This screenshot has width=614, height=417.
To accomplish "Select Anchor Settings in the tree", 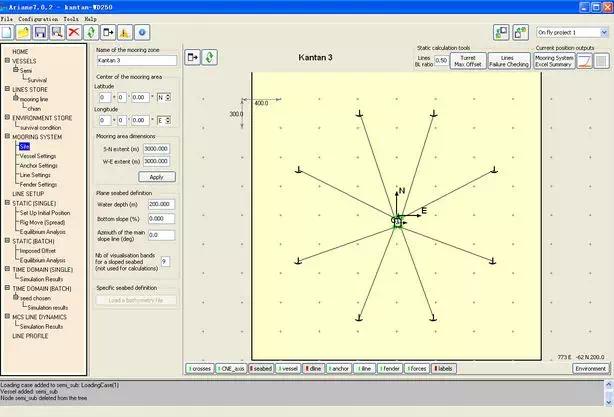I will (x=38, y=165).
